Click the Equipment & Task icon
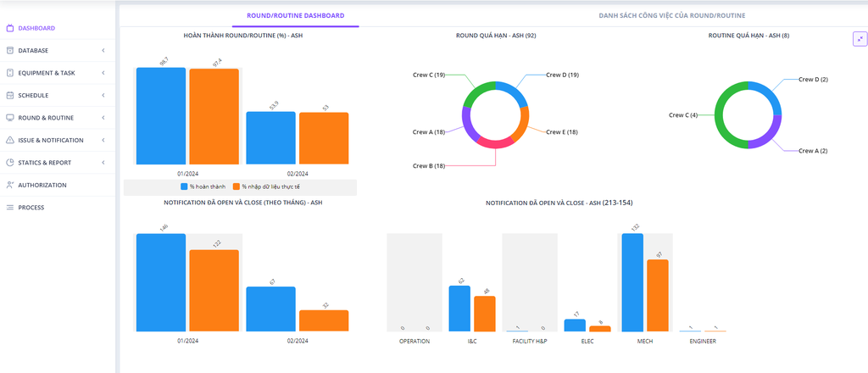The width and height of the screenshot is (868, 373). 9,73
